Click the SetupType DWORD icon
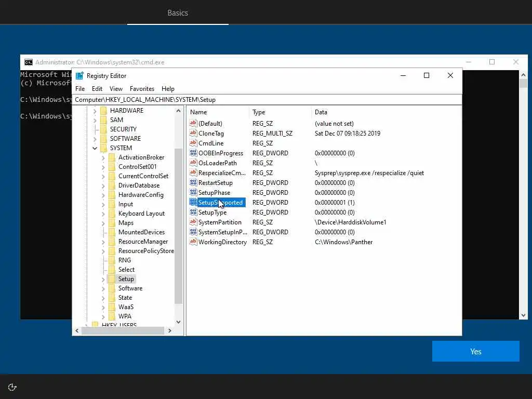 click(x=193, y=212)
